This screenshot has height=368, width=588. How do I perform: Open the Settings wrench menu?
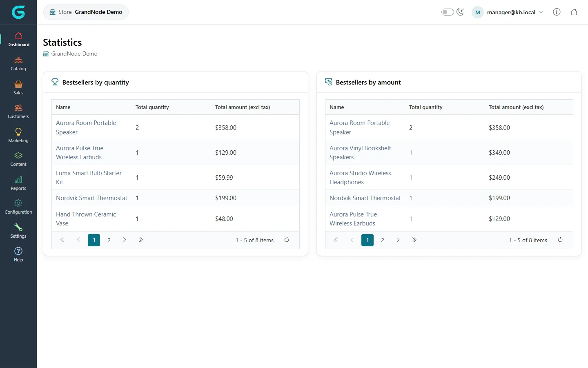pyautogui.click(x=18, y=231)
